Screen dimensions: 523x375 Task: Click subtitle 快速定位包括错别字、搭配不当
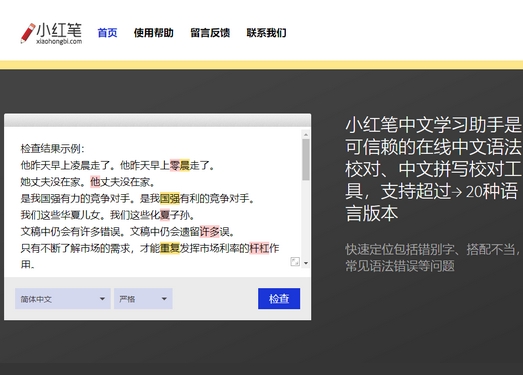(432, 249)
